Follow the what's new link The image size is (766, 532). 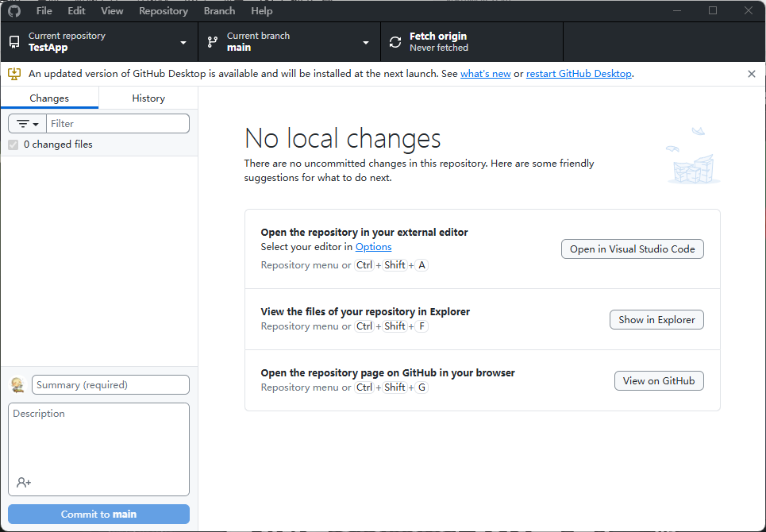click(486, 74)
